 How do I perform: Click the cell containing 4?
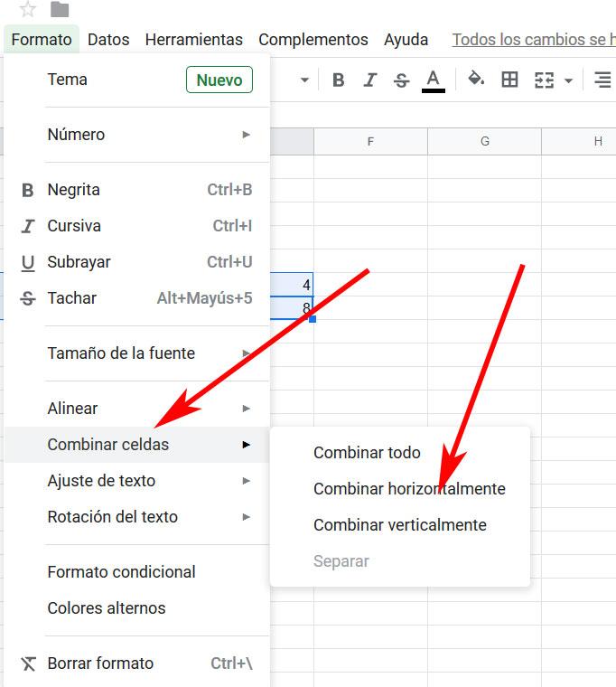click(291, 285)
